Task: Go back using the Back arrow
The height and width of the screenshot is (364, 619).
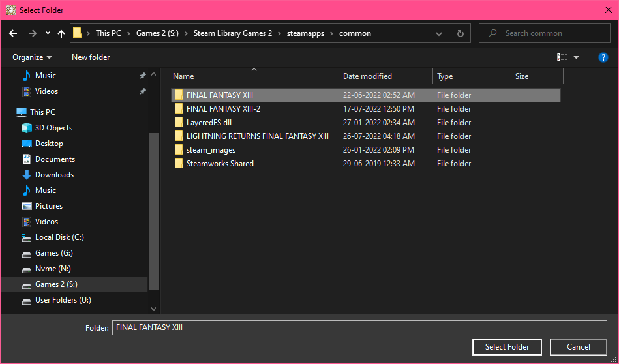Action: click(x=13, y=33)
